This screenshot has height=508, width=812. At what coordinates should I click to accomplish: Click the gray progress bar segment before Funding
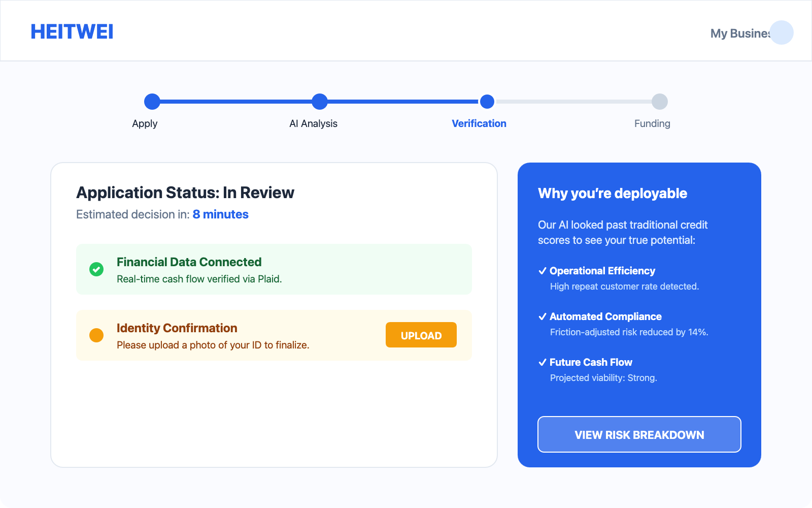point(573,102)
